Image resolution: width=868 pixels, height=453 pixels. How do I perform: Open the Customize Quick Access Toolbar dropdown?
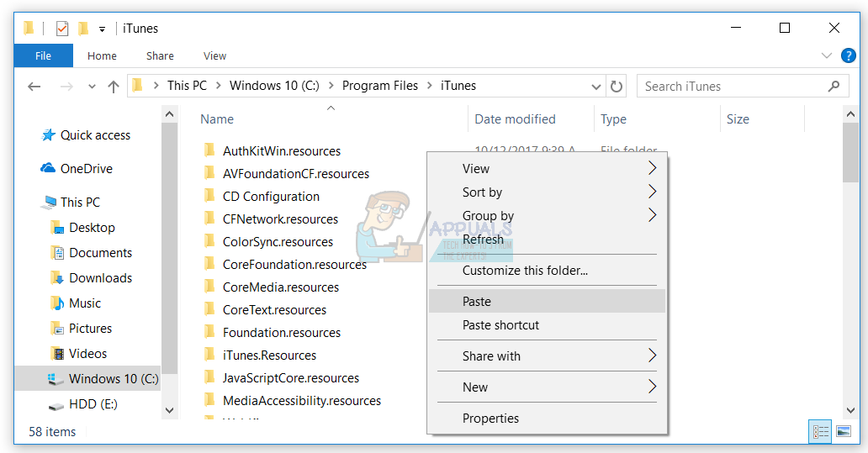[102, 29]
